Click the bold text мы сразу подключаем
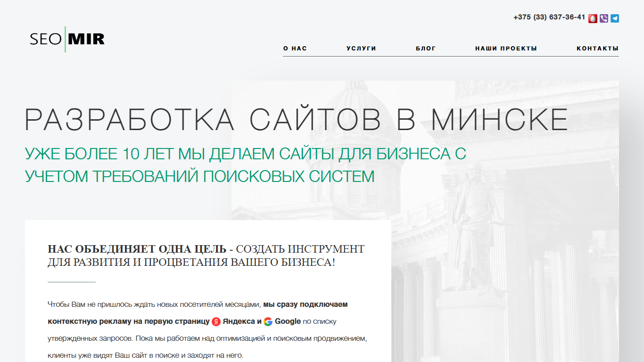Image resolution: width=644 pixels, height=362 pixels. point(305,304)
